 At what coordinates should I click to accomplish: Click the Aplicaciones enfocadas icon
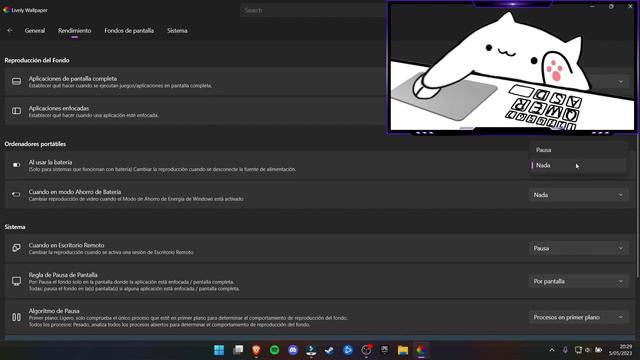tap(16, 111)
